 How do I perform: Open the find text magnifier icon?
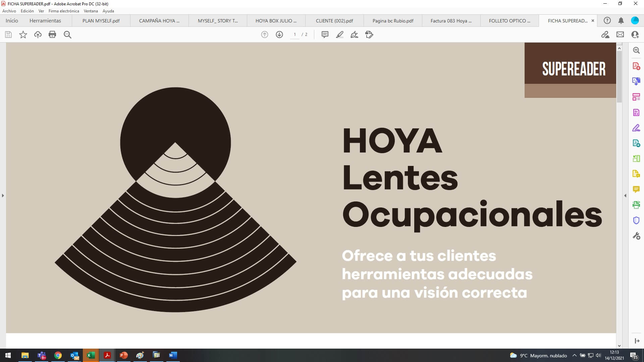coord(67,35)
